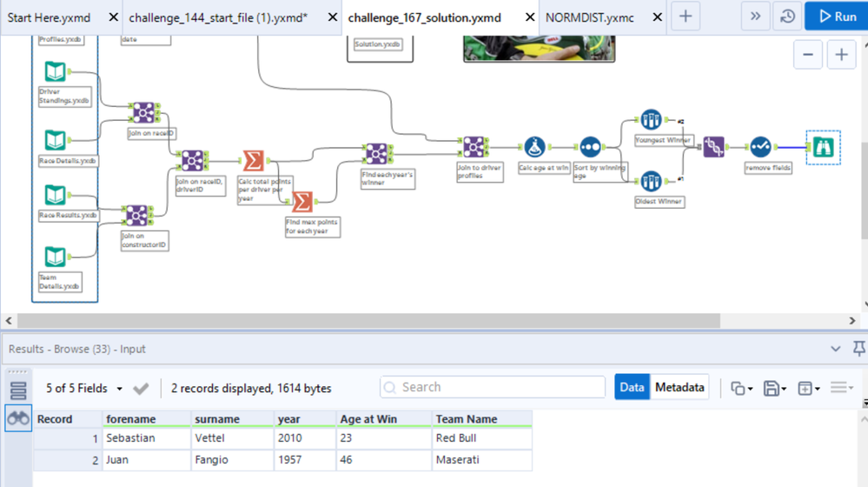Select the Driver Standings.yxdb input tool
This screenshot has height=487, width=868.
tap(56, 71)
